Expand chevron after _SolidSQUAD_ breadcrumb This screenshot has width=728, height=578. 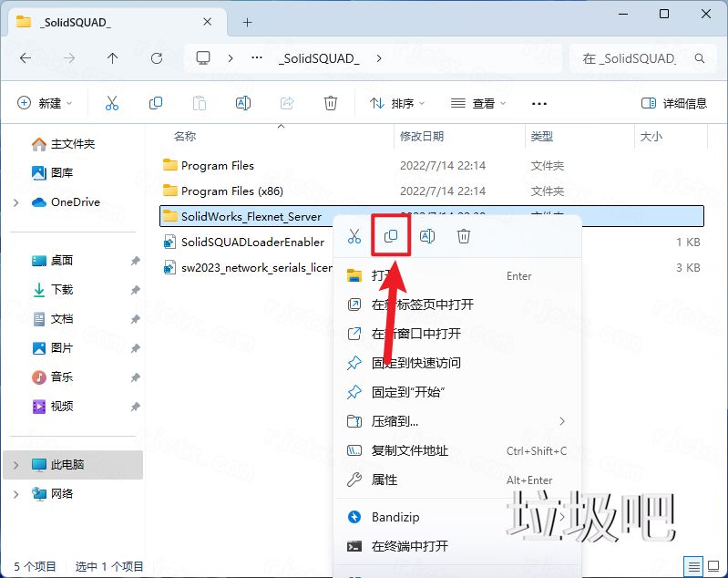click(379, 58)
